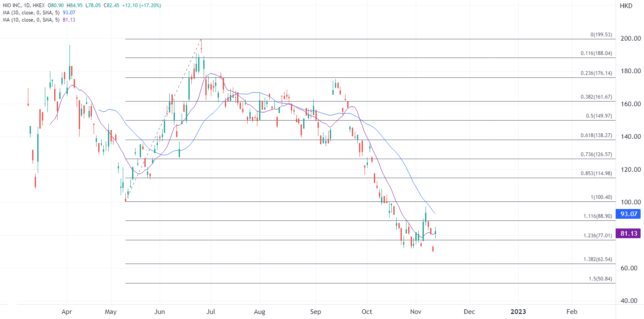The width and height of the screenshot is (644, 319).
Task: Click the Oct label on time axis
Action: (x=367, y=312)
